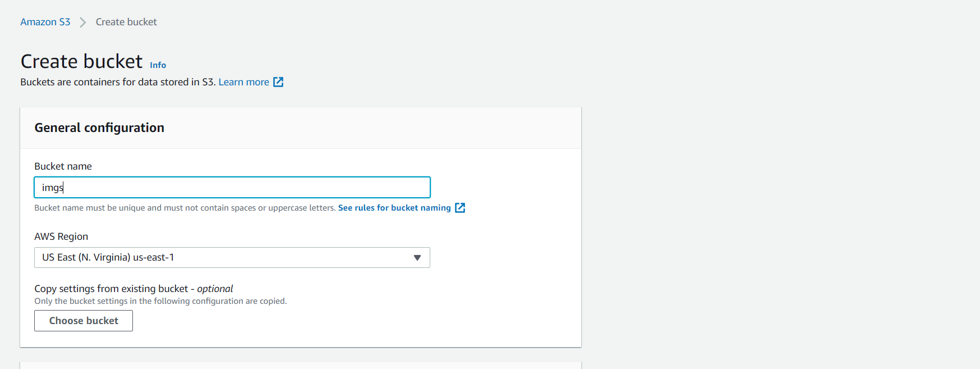Click the Create bucket page title

tap(82, 61)
